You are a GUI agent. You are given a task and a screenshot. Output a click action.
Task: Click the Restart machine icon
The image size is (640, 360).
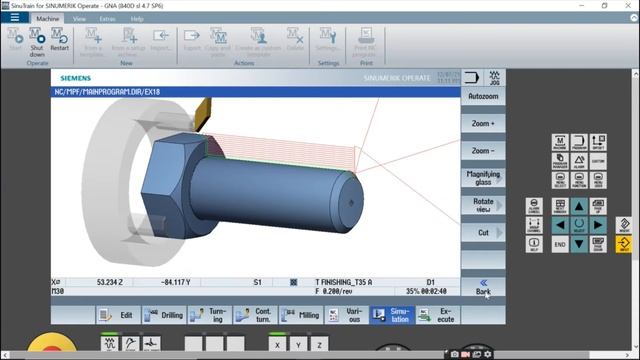click(x=60, y=39)
